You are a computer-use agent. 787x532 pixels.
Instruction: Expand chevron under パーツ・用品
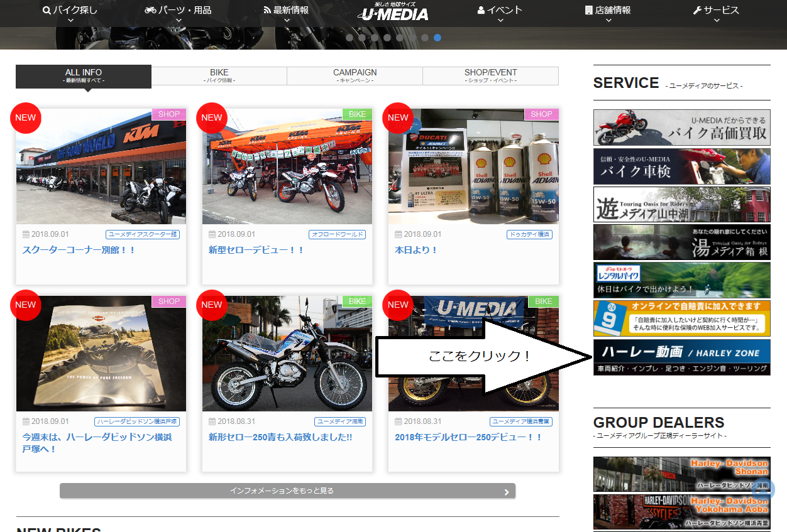click(x=179, y=21)
